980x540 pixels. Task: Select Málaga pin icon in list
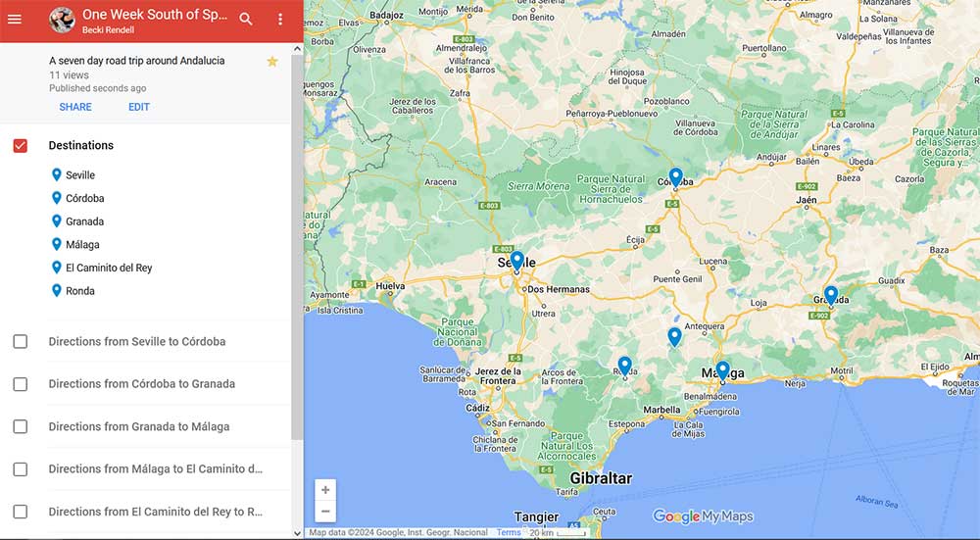[x=56, y=244]
